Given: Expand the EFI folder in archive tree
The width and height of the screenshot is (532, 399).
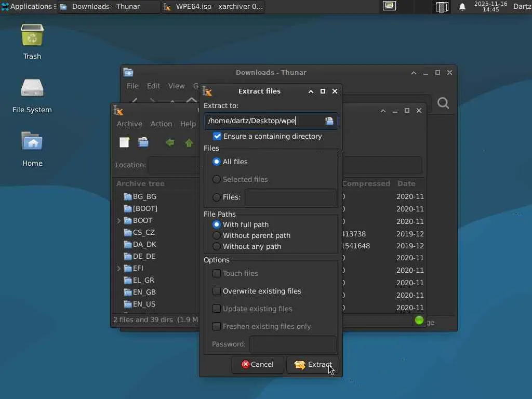Looking at the screenshot, I should pos(119,269).
